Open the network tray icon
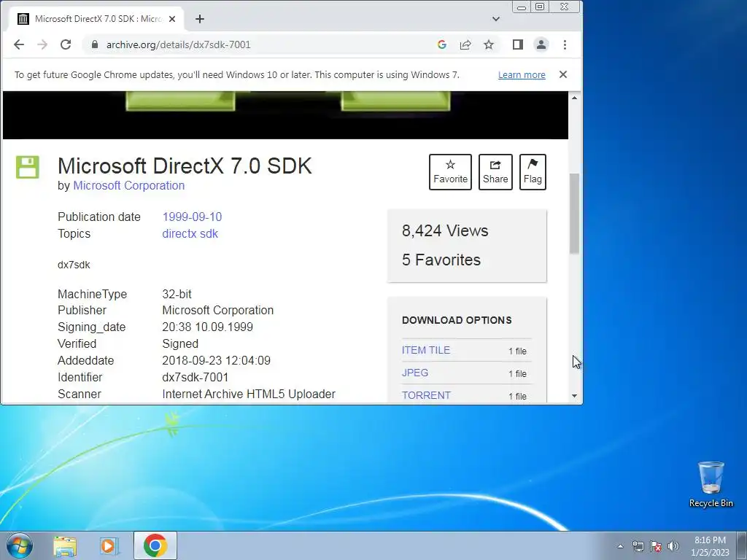 click(x=638, y=546)
